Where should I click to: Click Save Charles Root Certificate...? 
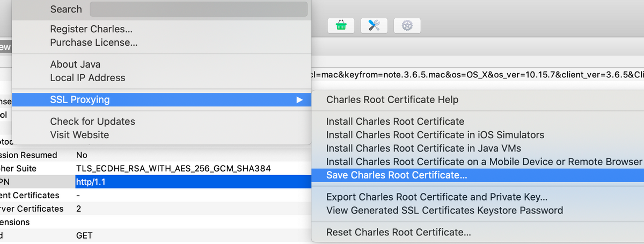tap(397, 175)
